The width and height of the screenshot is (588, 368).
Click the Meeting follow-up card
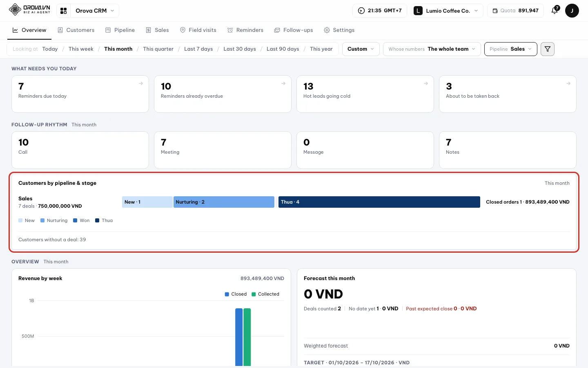click(223, 150)
